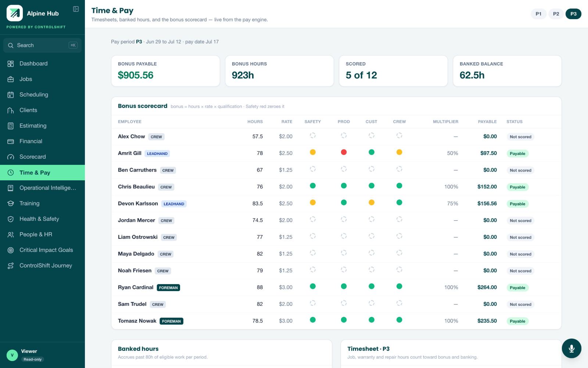Click Jordan Mercer's unscored cust indicator
Image resolution: width=588 pixels, height=368 pixels.
372,219
